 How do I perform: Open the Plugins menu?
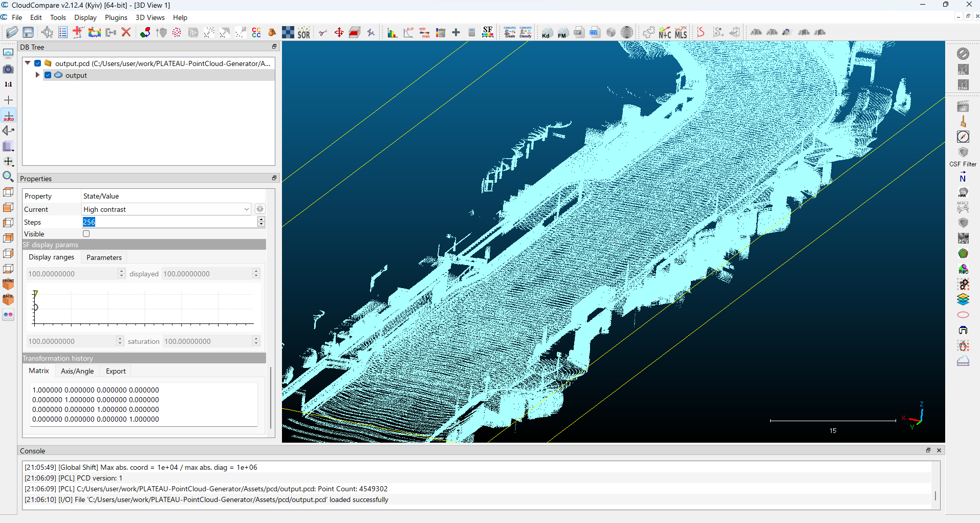click(116, 17)
